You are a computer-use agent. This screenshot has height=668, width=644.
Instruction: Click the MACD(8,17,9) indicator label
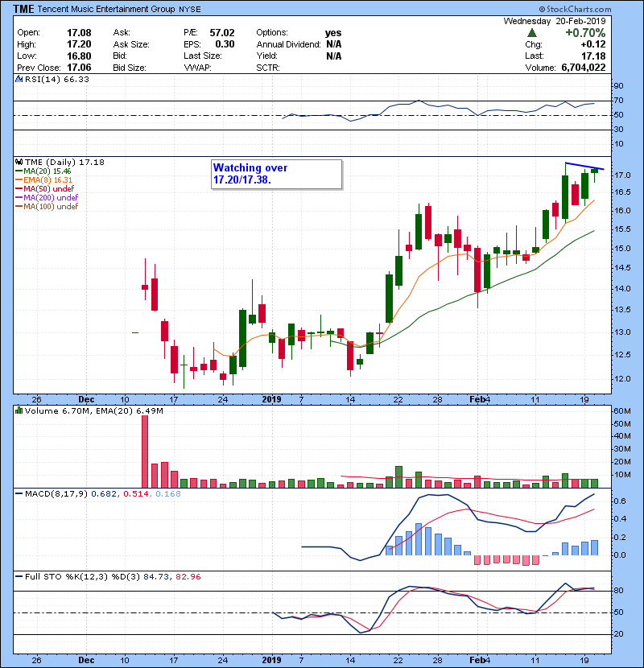tap(56, 494)
